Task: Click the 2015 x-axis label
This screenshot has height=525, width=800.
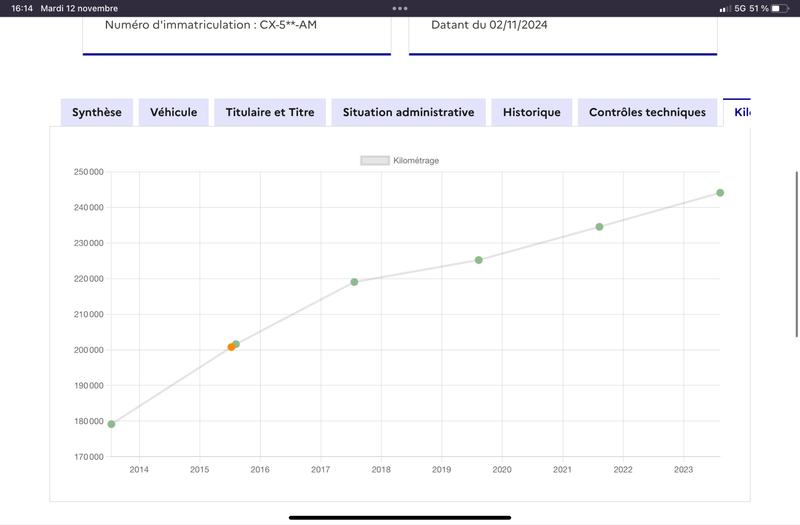Action: pyautogui.click(x=199, y=469)
